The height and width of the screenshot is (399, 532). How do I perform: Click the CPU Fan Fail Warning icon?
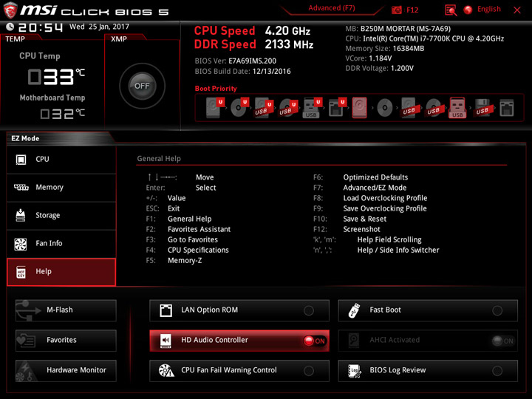[166, 370]
